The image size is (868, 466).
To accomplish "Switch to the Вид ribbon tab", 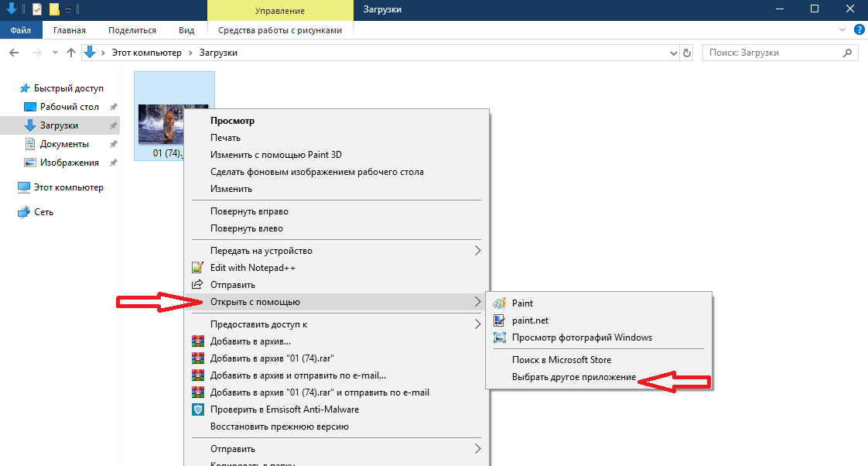I will tap(186, 30).
